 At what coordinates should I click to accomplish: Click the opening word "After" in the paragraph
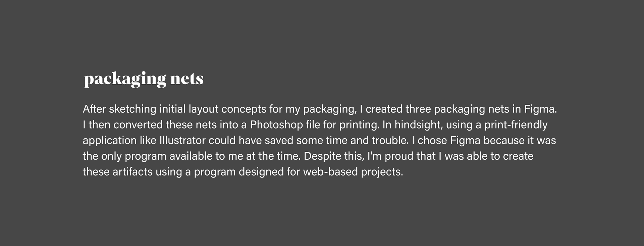tap(94, 109)
